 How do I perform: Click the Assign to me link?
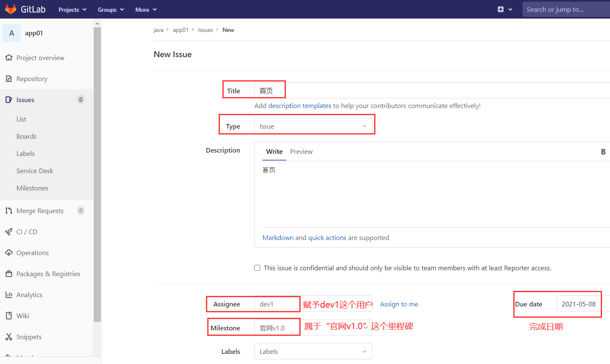coord(399,304)
